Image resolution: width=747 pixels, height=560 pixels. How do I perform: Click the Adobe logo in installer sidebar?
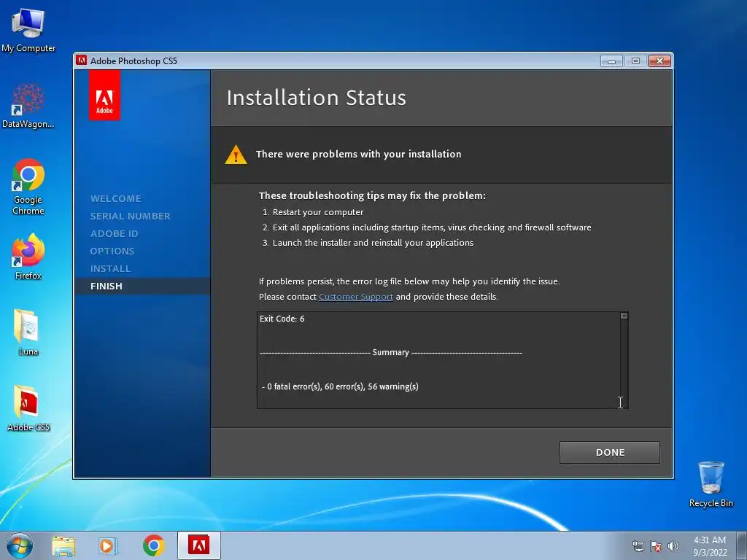tap(104, 96)
